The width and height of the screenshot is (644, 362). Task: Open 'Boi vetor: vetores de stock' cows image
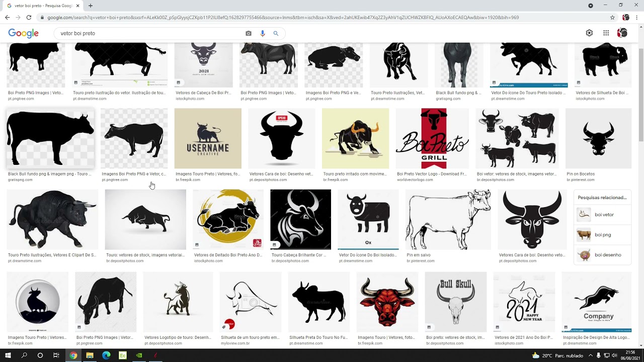point(517,139)
